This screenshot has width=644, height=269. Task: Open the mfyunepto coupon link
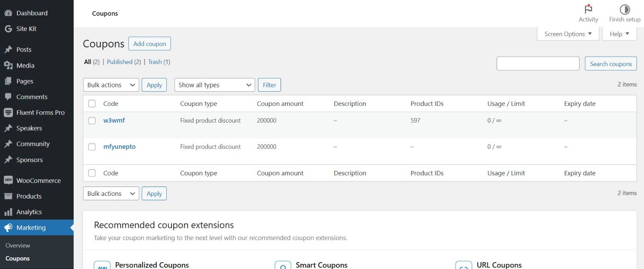click(x=119, y=147)
